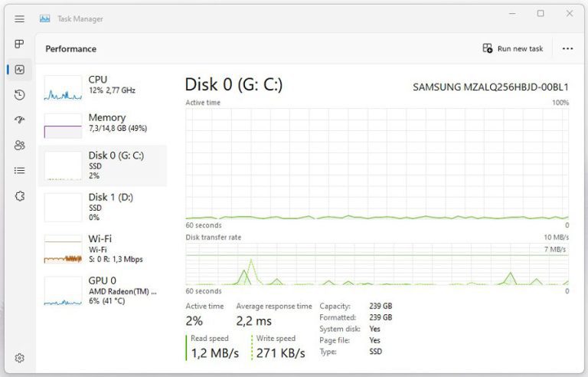588x377 pixels.
Task: Click the Memory usage thumbnail graph
Action: click(x=63, y=126)
